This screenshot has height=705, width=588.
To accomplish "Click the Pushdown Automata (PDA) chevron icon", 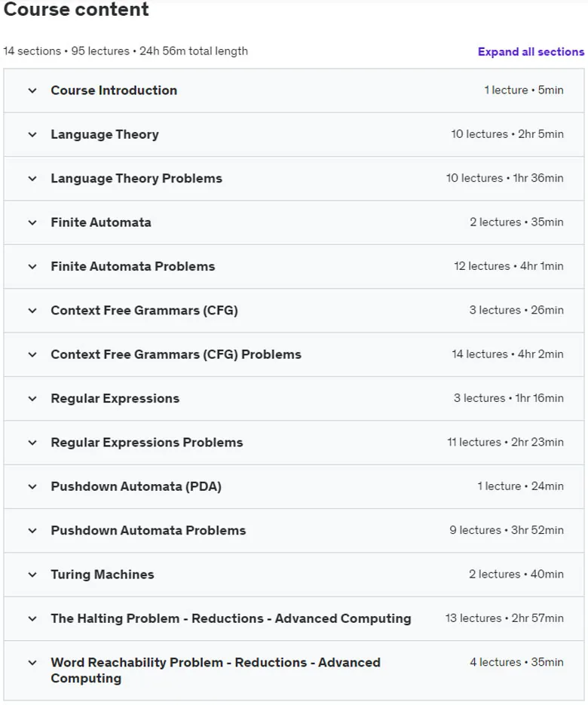I will tap(32, 487).
